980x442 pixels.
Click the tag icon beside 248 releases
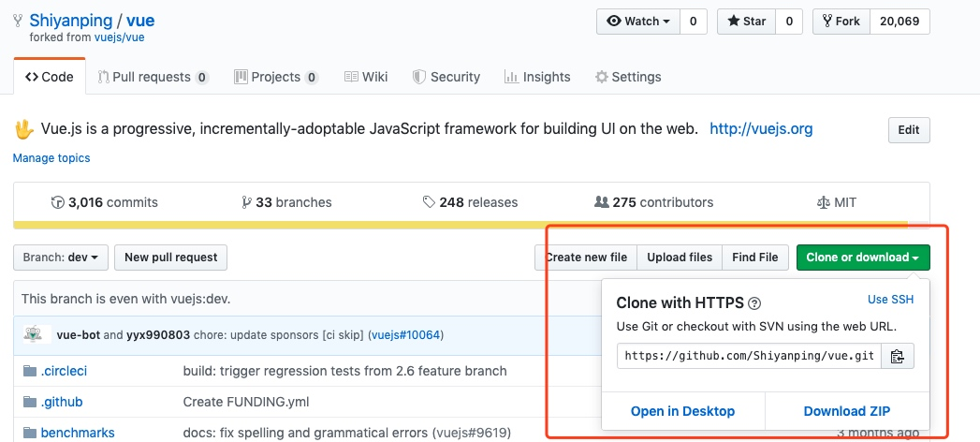429,202
